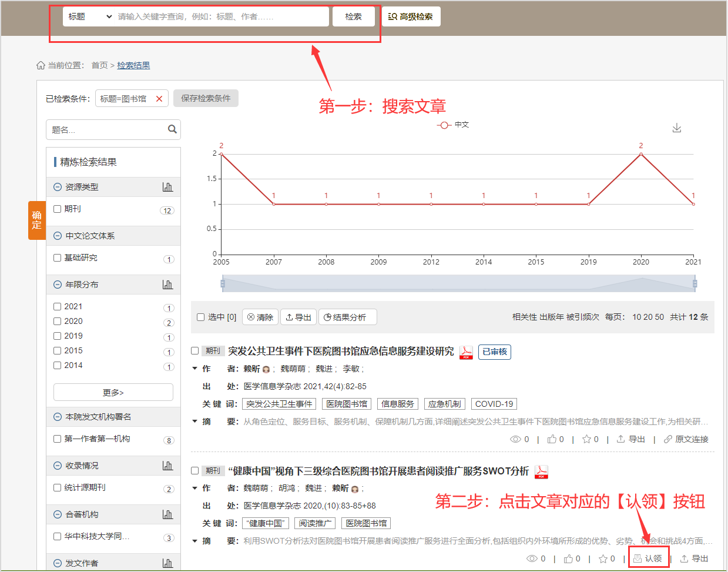
Task: Download the chart using the download icon
Action: (x=677, y=128)
